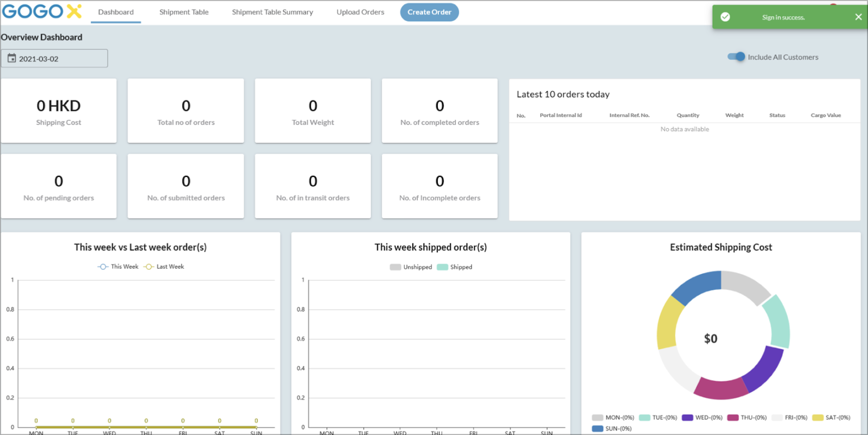Open the Dashboard tab

(116, 12)
